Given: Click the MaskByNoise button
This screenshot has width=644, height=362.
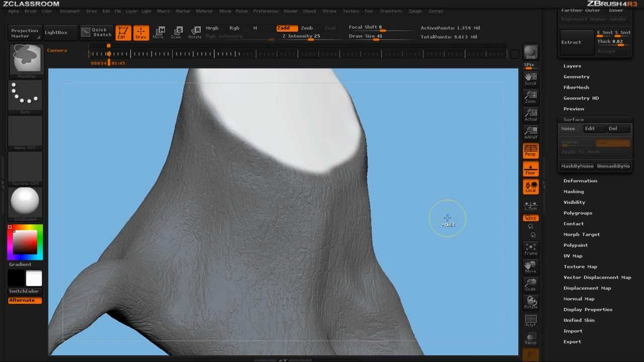Looking at the screenshot, I should coord(577,166).
